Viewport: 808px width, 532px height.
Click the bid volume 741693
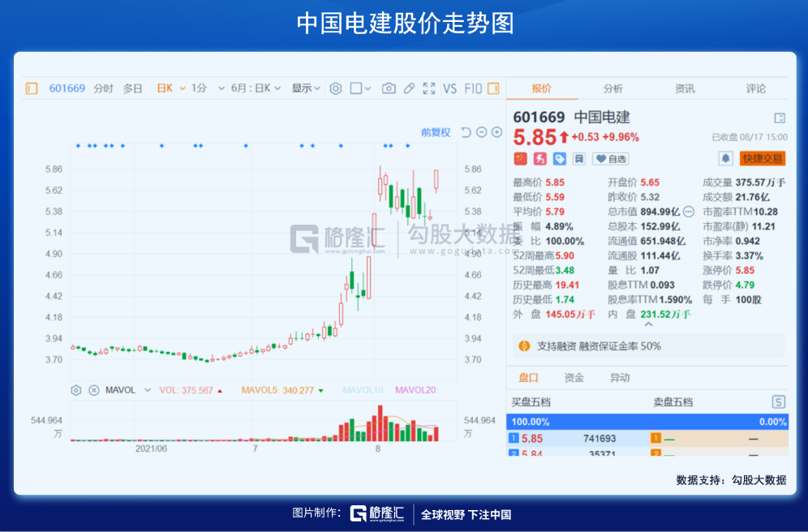coord(600,439)
